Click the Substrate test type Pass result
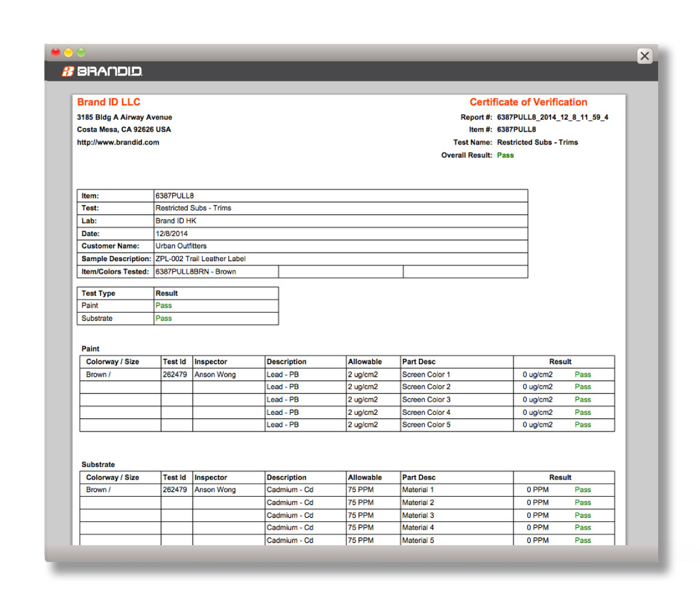 (163, 319)
